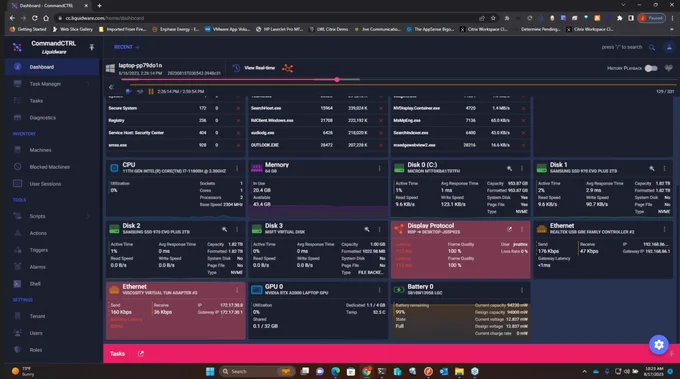This screenshot has width=680, height=379.
Task: Click the Battery 0 charging icon
Action: click(x=399, y=290)
